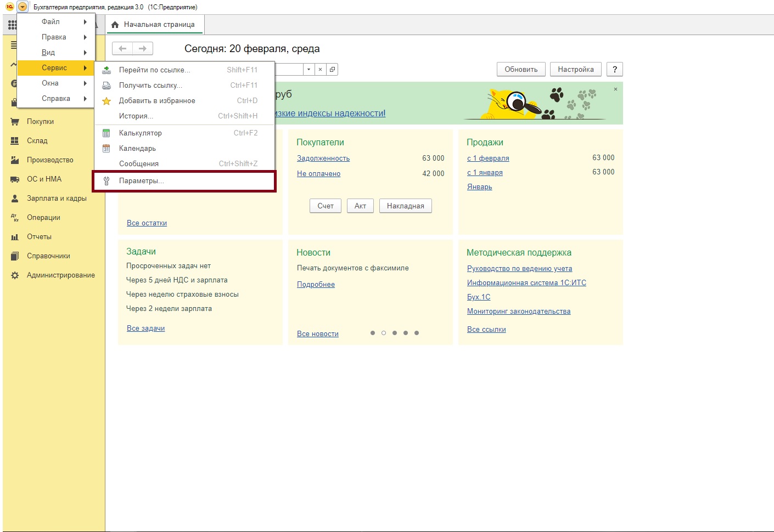The image size is (774, 532).
Task: Click the Обновить button
Action: [521, 70]
